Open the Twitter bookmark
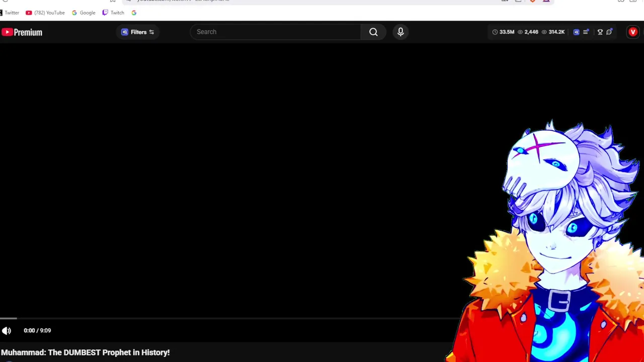This screenshot has height=362, width=644. pyautogui.click(x=10, y=13)
